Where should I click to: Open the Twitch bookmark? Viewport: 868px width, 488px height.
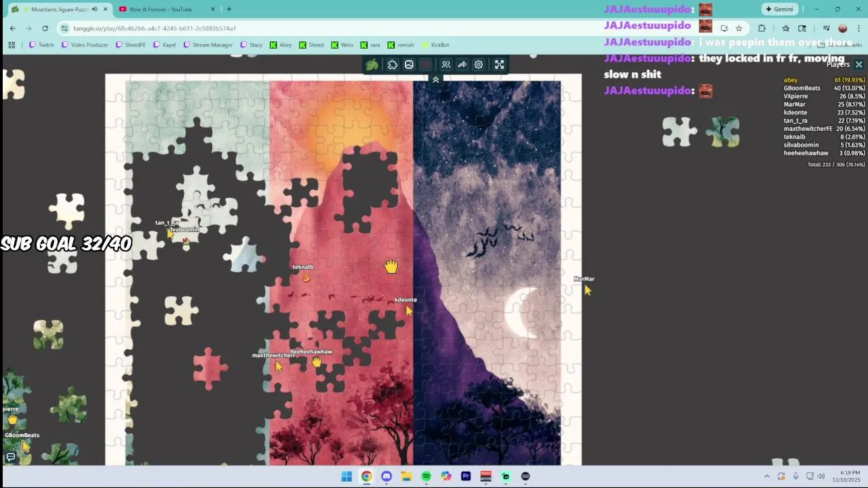coord(41,45)
